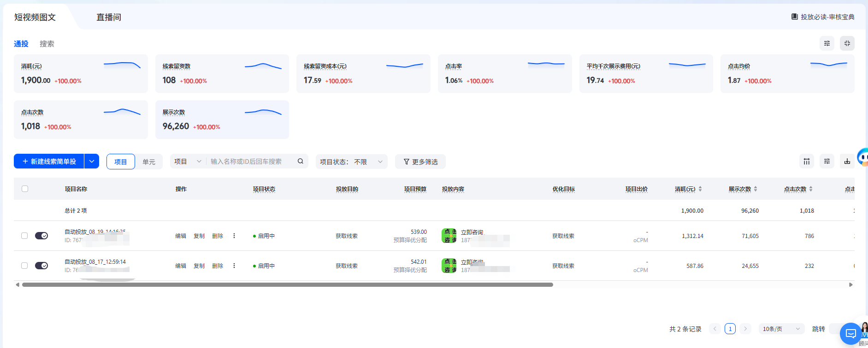The height and width of the screenshot is (348, 868).
Task: Click the metrics settings icon above the cards
Action: [x=827, y=43]
